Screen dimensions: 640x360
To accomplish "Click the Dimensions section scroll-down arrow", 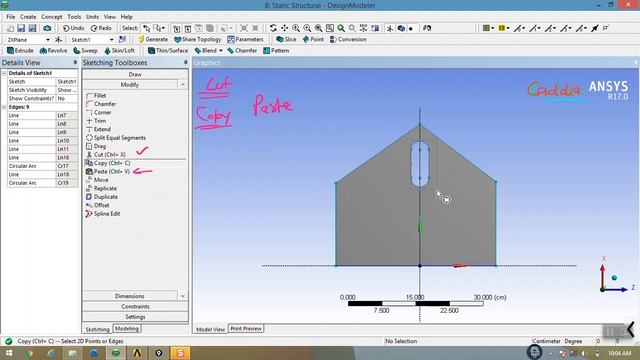I will [x=182, y=296].
